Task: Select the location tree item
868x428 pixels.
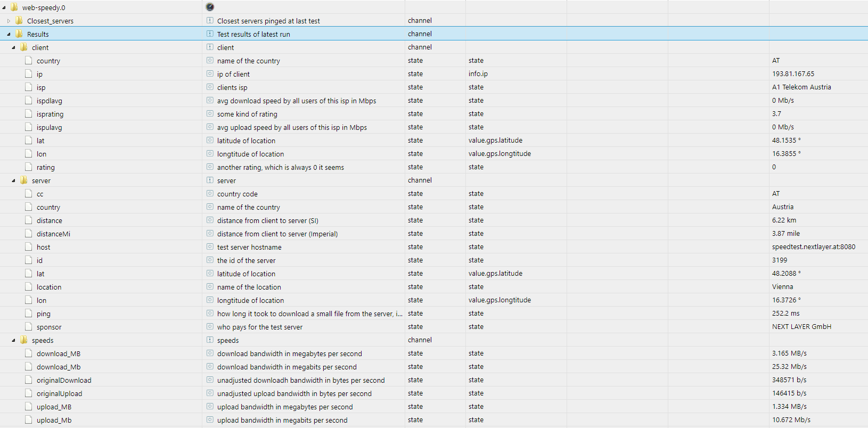Action: tap(49, 287)
